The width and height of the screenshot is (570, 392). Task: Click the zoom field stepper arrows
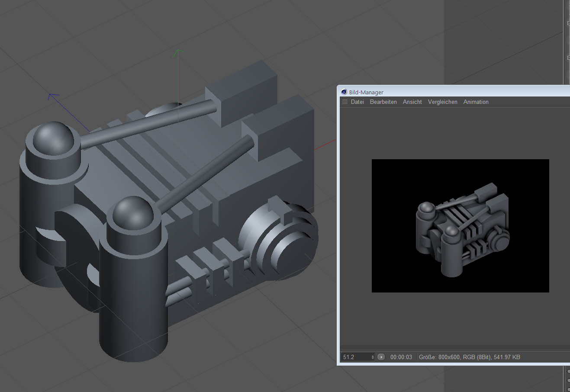pyautogui.click(x=373, y=357)
